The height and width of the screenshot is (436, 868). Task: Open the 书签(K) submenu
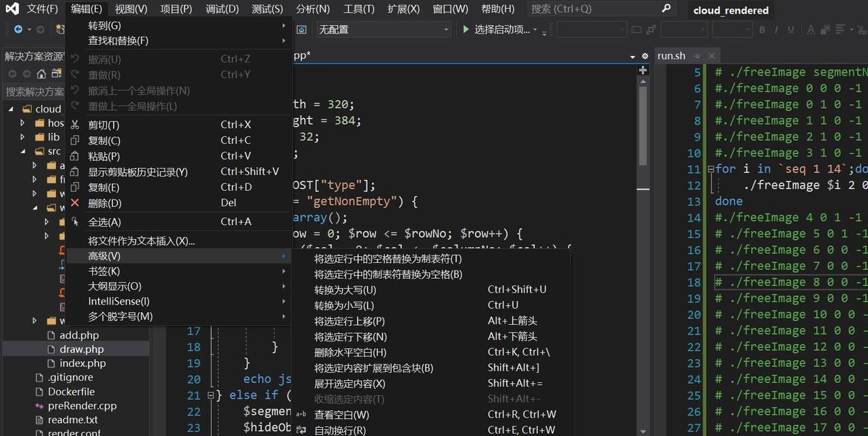[x=180, y=271]
